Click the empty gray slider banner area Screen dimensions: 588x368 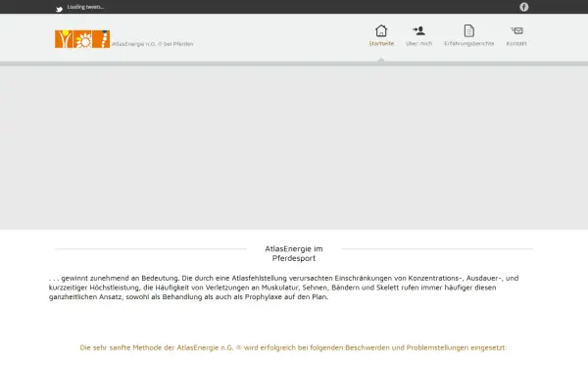coord(294,148)
